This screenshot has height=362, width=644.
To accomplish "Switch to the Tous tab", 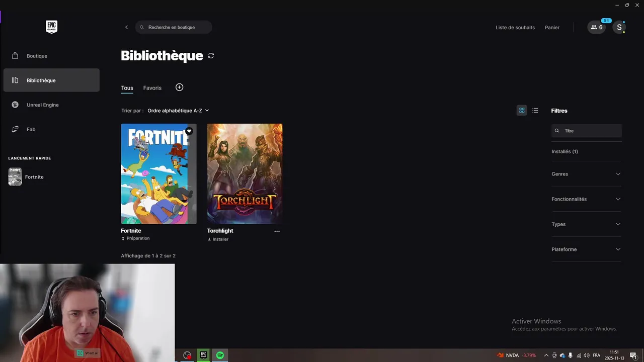I will click(127, 88).
